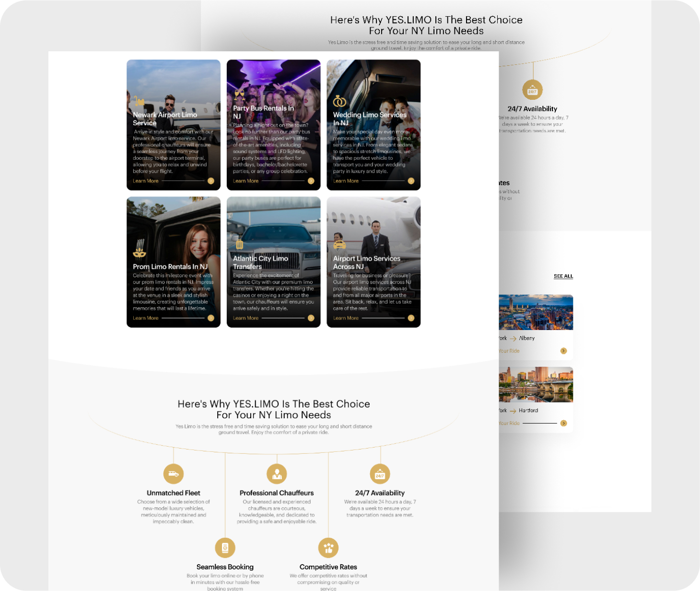The width and height of the screenshot is (700, 591).
Task: Click the mask icon on Prom Limo card
Action: 140,251
